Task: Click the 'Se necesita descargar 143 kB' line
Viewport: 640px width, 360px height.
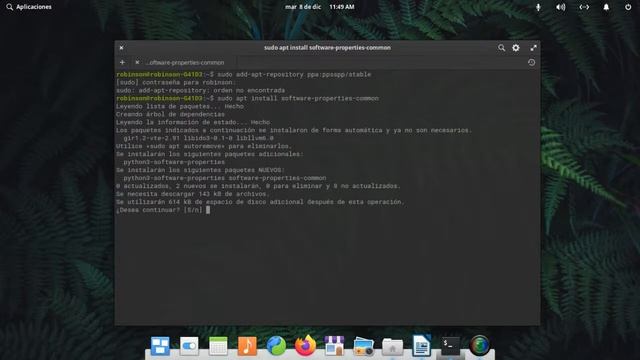Action: [193, 194]
